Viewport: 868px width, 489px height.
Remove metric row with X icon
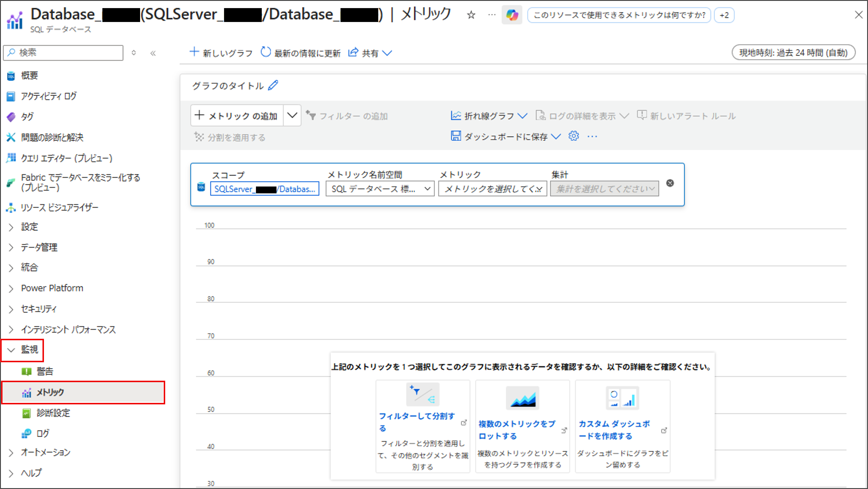click(670, 183)
